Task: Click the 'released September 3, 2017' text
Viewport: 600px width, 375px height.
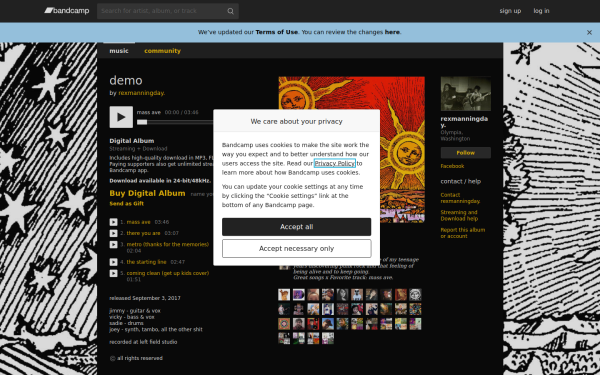Action: point(145,298)
